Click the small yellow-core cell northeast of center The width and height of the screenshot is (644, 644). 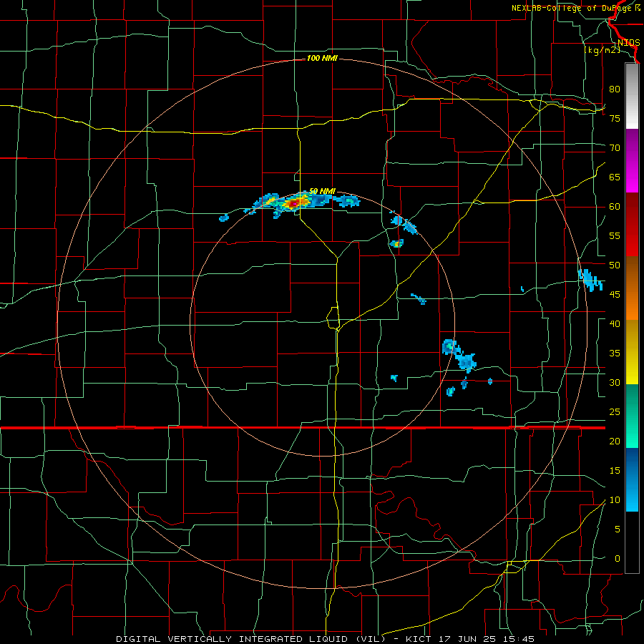(x=396, y=243)
